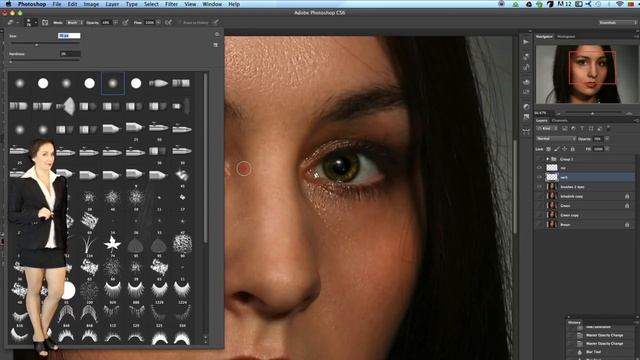Open the Layer menu
The height and width of the screenshot is (360, 640).
point(112,4)
